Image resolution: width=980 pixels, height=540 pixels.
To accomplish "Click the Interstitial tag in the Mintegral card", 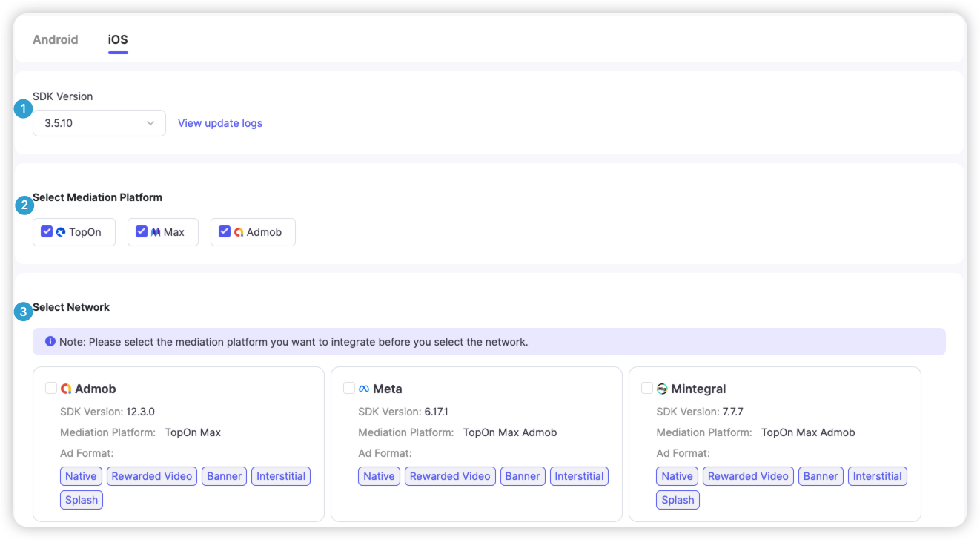I will coord(877,476).
